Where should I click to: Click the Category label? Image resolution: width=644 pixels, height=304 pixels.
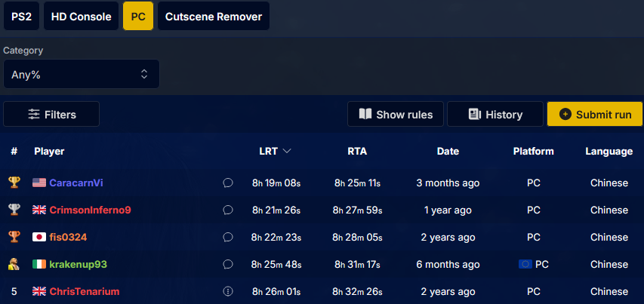coord(23,51)
